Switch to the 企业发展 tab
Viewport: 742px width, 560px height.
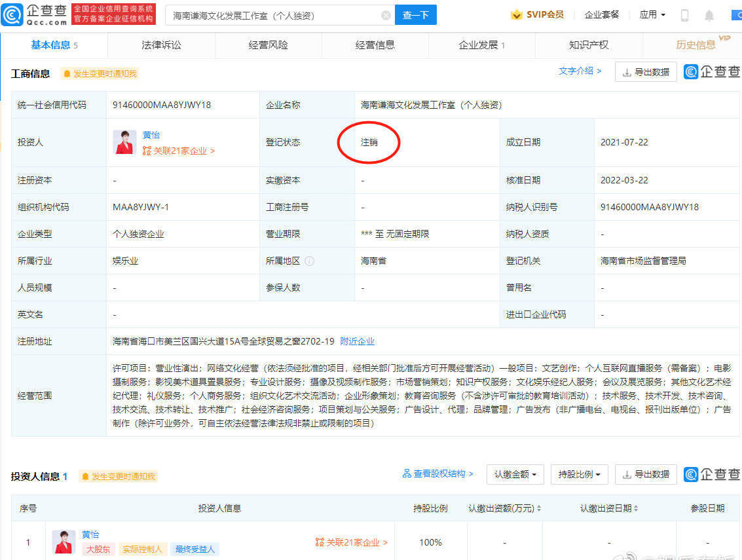click(x=482, y=45)
